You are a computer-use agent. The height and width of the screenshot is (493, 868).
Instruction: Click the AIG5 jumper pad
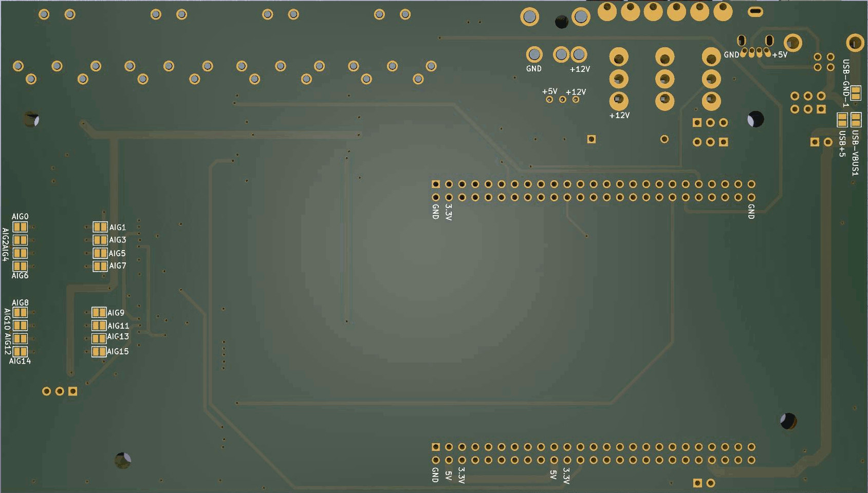[100, 253]
